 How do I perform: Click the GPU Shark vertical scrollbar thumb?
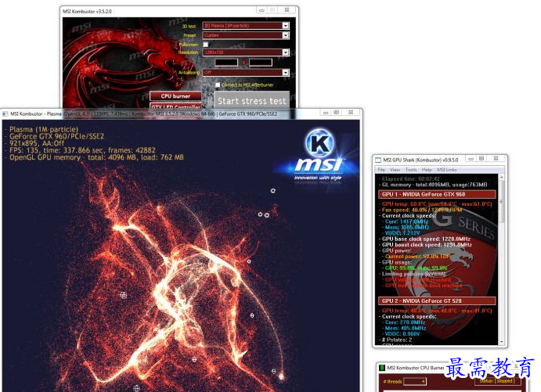(x=502, y=201)
